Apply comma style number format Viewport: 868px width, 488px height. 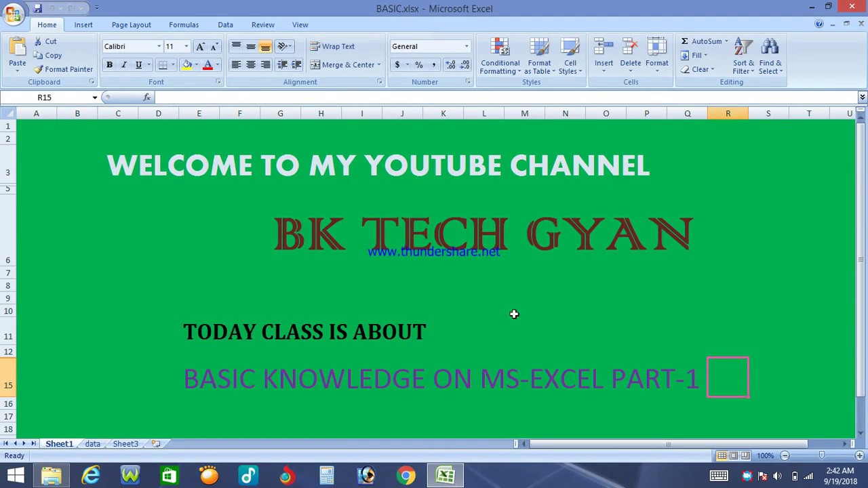click(433, 64)
